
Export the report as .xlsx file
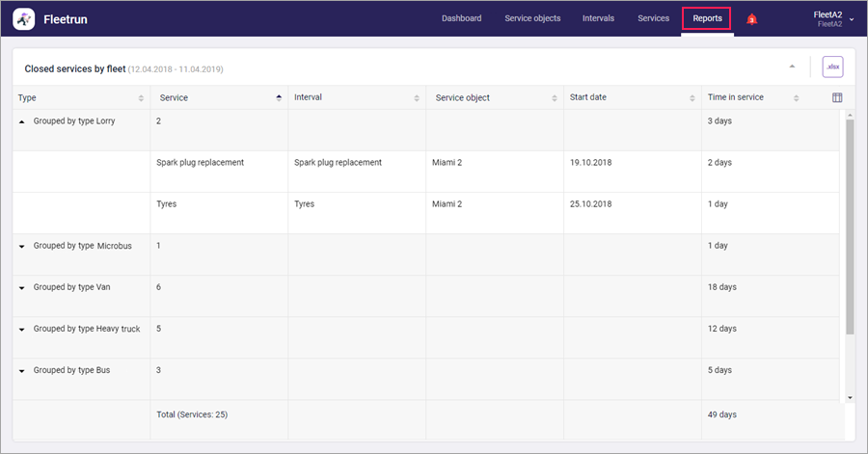pos(832,67)
